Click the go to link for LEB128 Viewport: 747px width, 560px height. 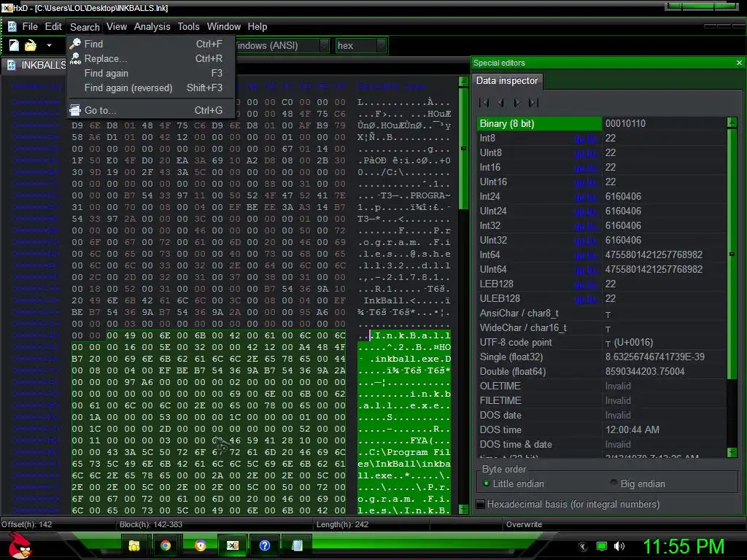point(586,284)
